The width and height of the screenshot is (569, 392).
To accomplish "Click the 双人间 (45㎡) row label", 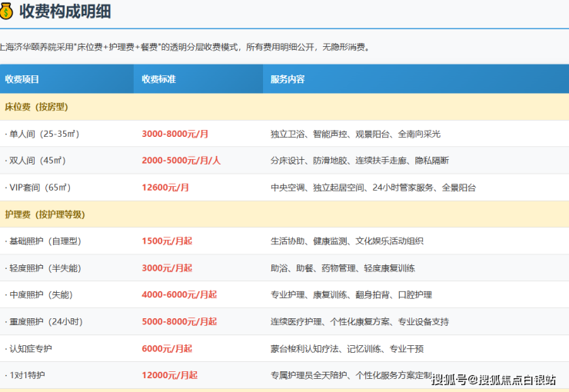I will pos(35,161).
